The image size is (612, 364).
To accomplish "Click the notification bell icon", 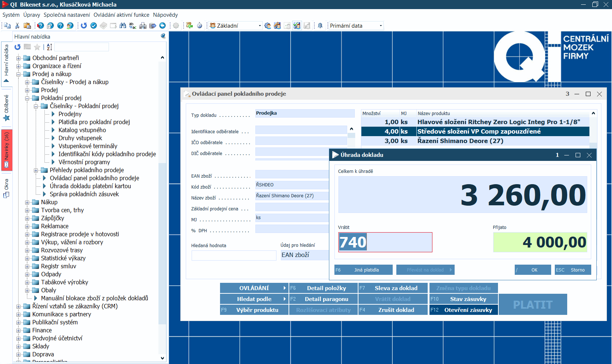I will pos(320,25).
